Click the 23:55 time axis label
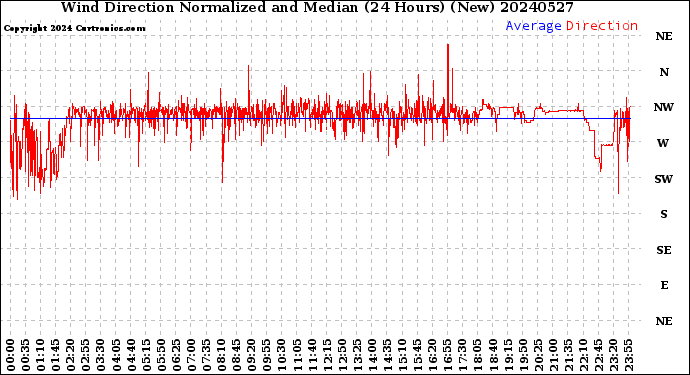 (x=628, y=355)
